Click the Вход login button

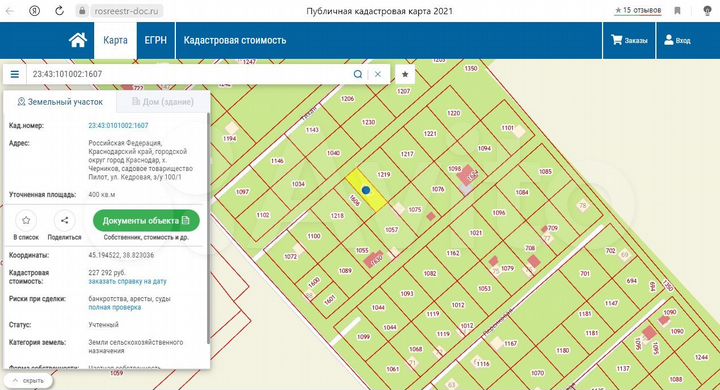(677, 40)
